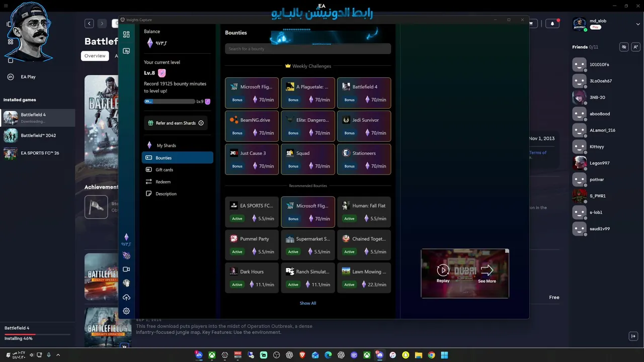This screenshot has width=644, height=362.
Task: Open the Dark Hours recommended bounty
Action: (x=252, y=278)
